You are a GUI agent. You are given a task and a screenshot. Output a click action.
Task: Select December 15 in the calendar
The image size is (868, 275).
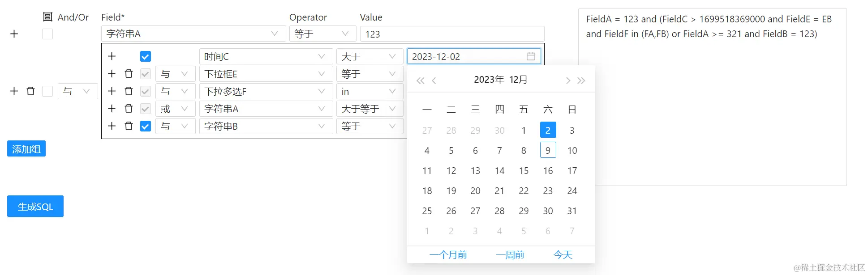tap(524, 170)
